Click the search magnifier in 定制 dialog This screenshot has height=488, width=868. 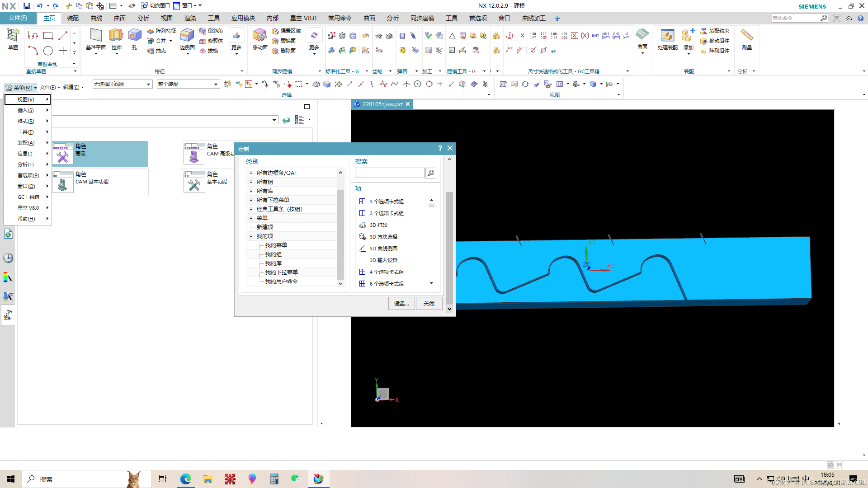point(431,173)
